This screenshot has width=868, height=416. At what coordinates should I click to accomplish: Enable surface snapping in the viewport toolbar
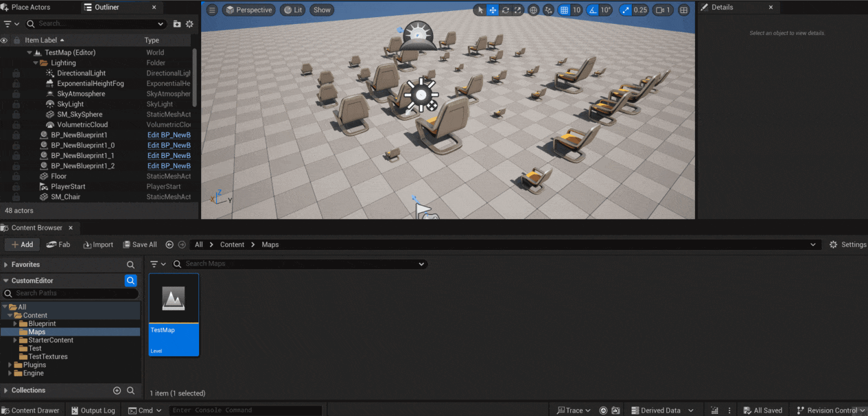pyautogui.click(x=549, y=10)
